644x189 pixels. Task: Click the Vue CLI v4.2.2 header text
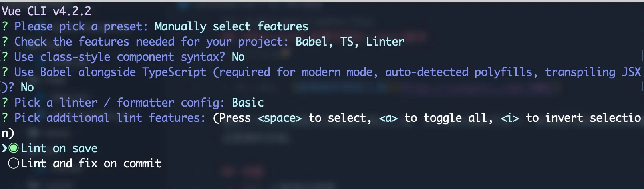[x=46, y=11]
